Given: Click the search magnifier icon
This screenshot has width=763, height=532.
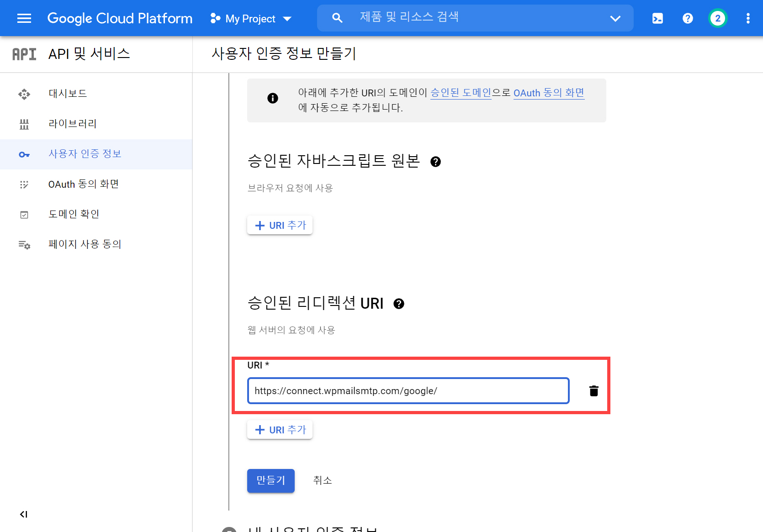Looking at the screenshot, I should pos(337,18).
